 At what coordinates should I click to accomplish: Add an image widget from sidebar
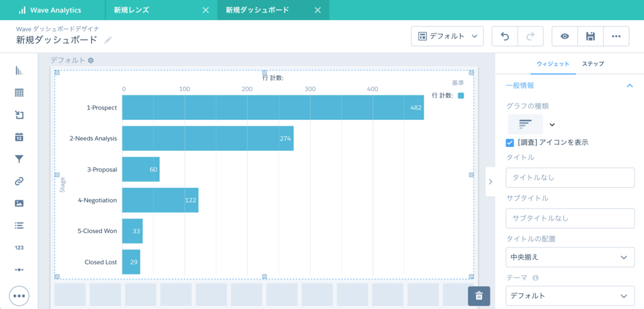(19, 203)
